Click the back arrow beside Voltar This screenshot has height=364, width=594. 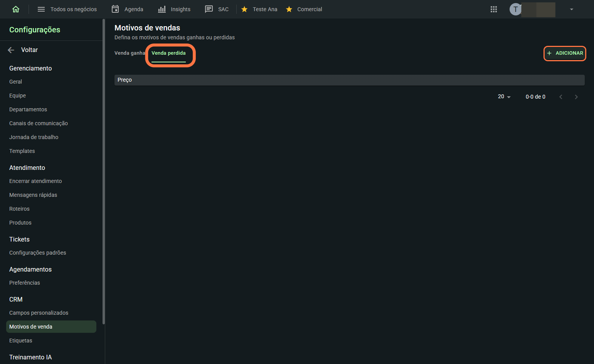[x=11, y=50]
